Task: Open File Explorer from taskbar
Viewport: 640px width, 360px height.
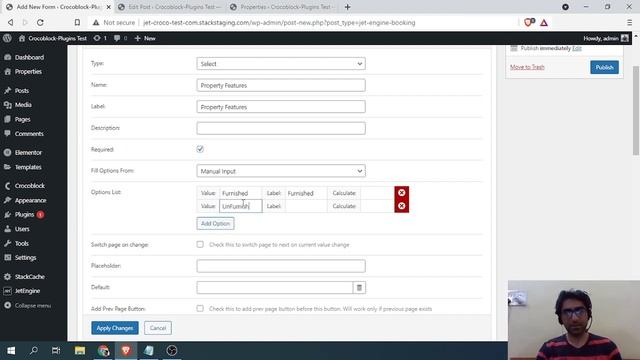Action: click(x=80, y=351)
